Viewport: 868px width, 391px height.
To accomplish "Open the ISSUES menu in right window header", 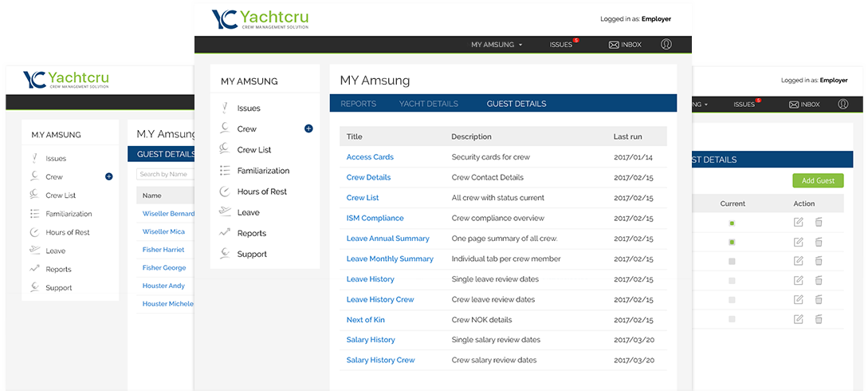I will (x=746, y=104).
